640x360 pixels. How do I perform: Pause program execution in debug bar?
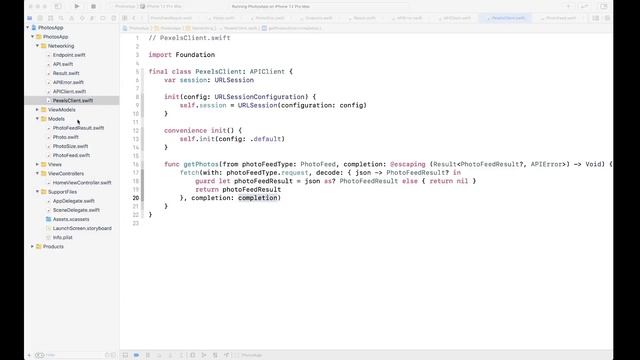[x=148, y=355]
